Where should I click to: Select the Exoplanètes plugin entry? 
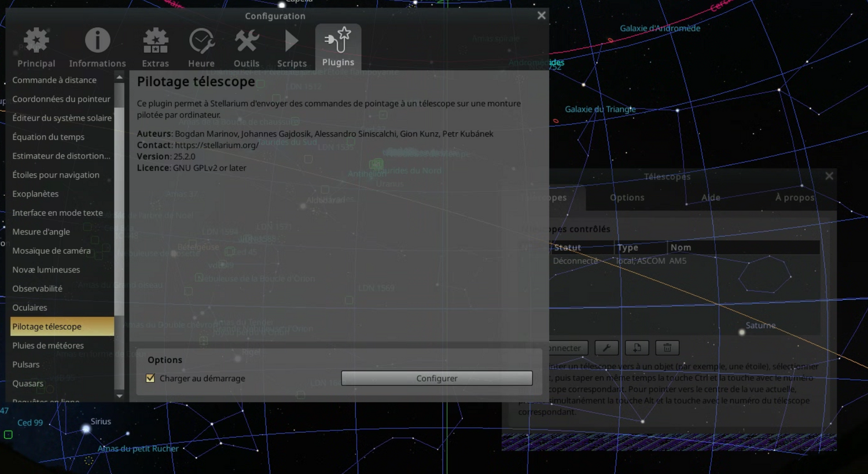point(35,193)
